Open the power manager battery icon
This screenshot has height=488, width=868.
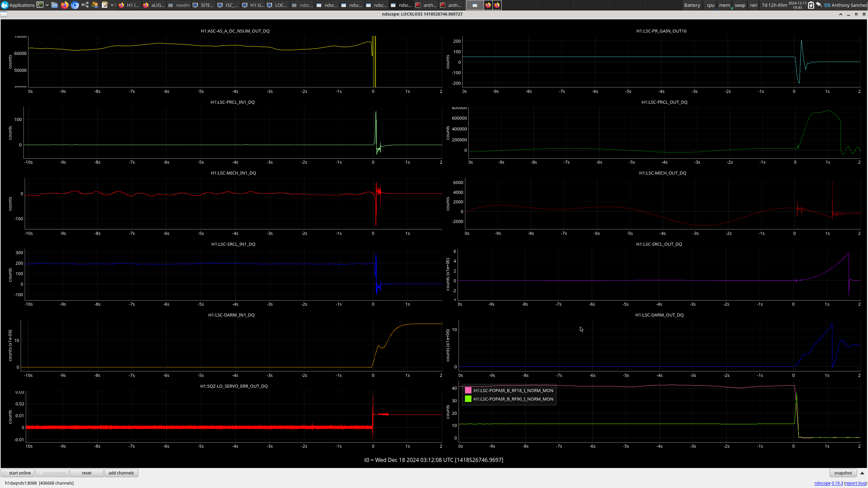811,5
